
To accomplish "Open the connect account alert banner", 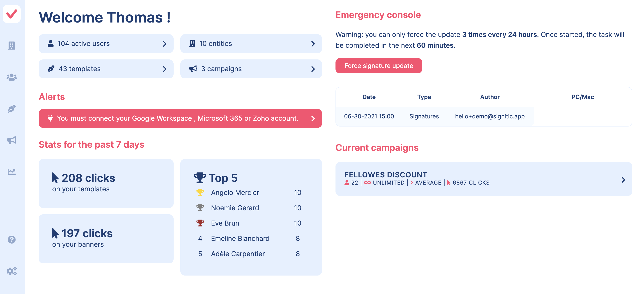I will tap(180, 118).
